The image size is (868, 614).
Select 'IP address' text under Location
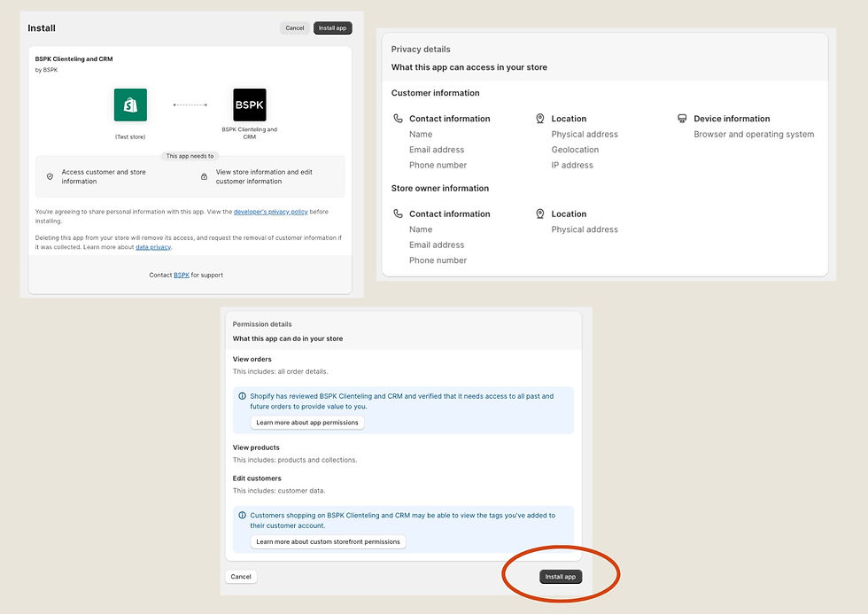tap(572, 165)
